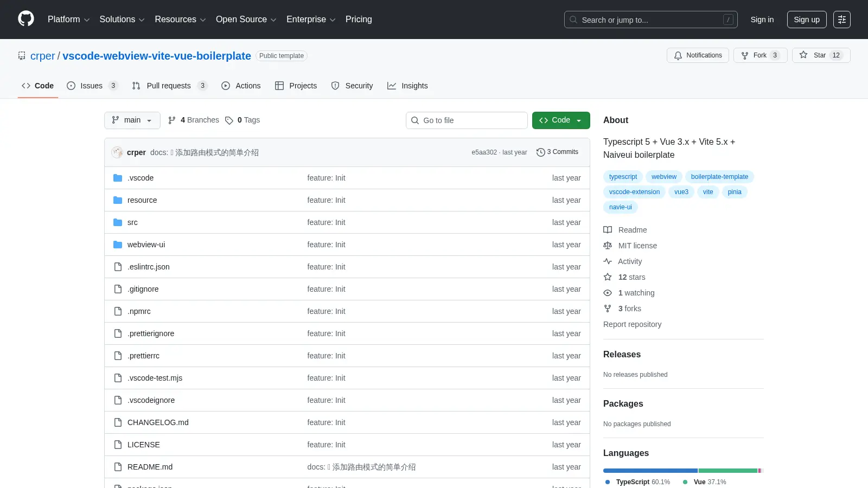Viewport: 868px width, 488px height.
Task: Click the LICENSE file icon
Action: (x=118, y=445)
